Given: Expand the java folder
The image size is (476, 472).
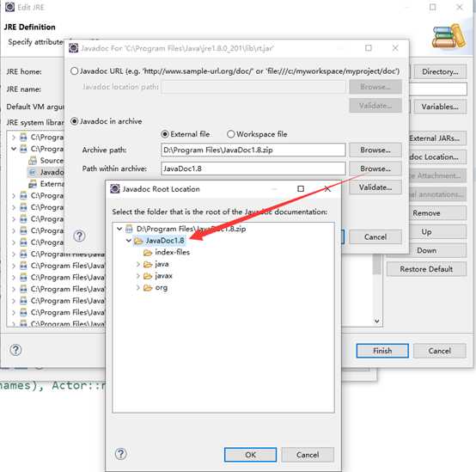Looking at the screenshot, I should [x=138, y=264].
